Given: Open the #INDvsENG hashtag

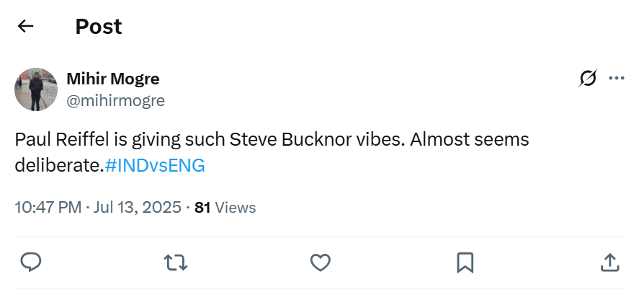Looking at the screenshot, I should [155, 165].
